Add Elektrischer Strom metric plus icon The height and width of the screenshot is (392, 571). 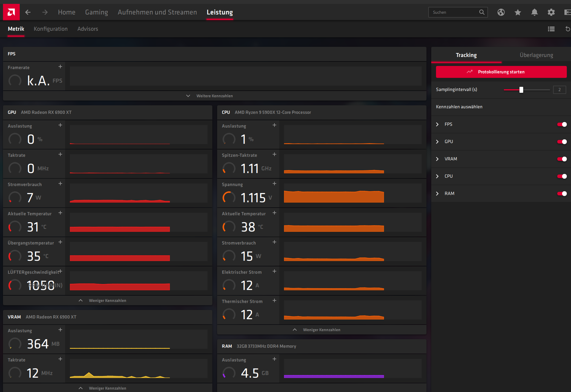(274, 271)
